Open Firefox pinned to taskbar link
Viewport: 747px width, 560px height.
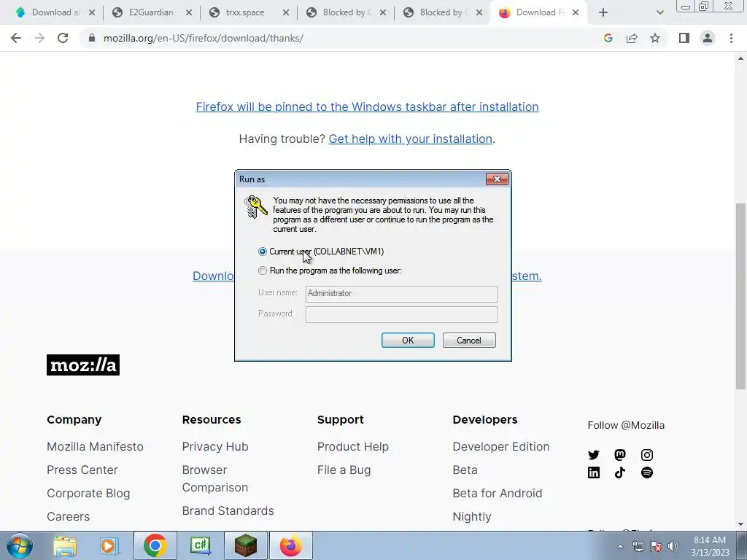pyautogui.click(x=367, y=106)
